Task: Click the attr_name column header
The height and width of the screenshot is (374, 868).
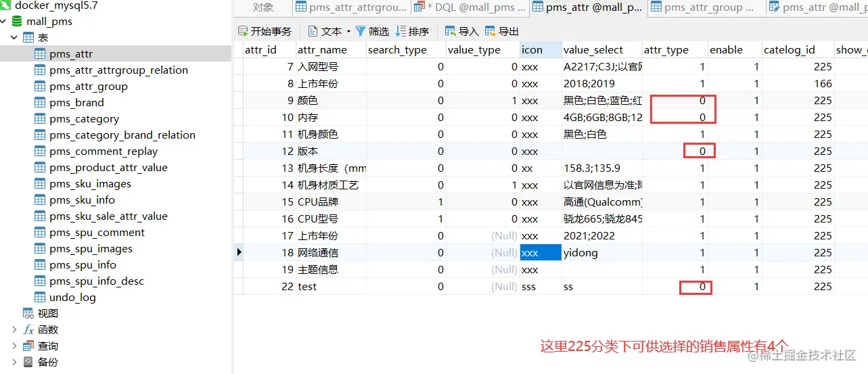Action: pos(331,49)
